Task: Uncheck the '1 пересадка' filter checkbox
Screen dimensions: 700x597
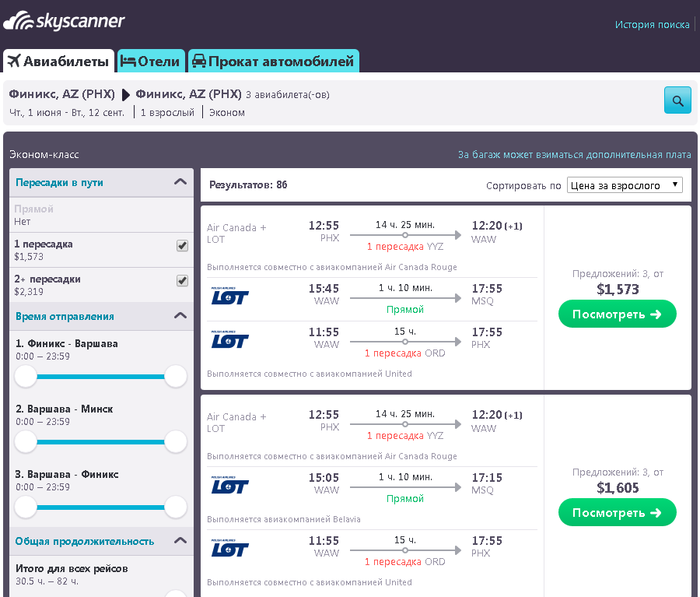Action: (182, 246)
